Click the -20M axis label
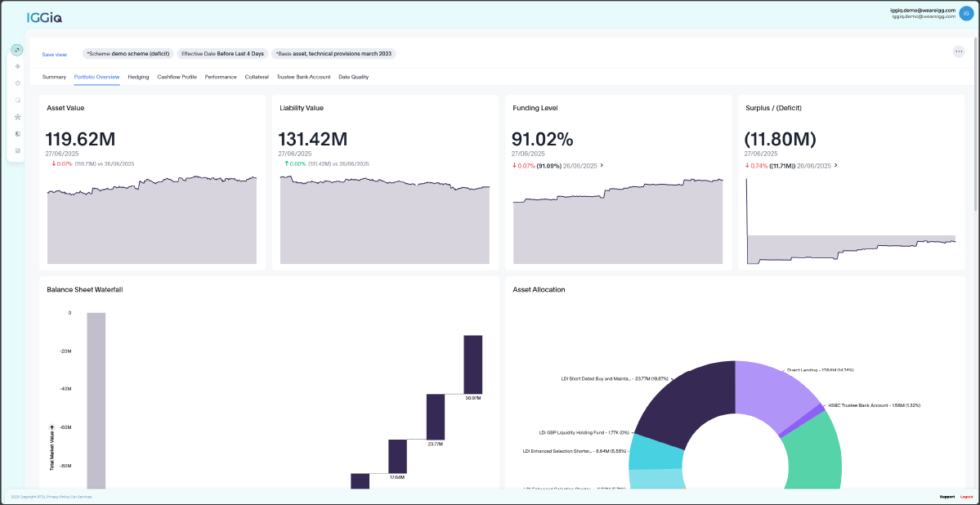Screen dimensions: 980x505 (x=65, y=351)
